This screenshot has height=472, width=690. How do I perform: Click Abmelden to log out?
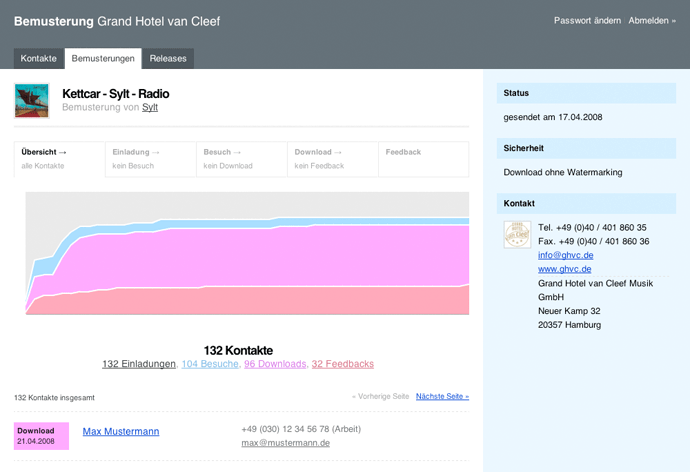click(652, 20)
